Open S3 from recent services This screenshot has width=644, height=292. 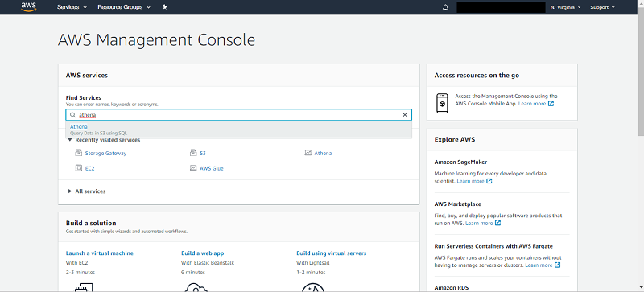[203, 153]
